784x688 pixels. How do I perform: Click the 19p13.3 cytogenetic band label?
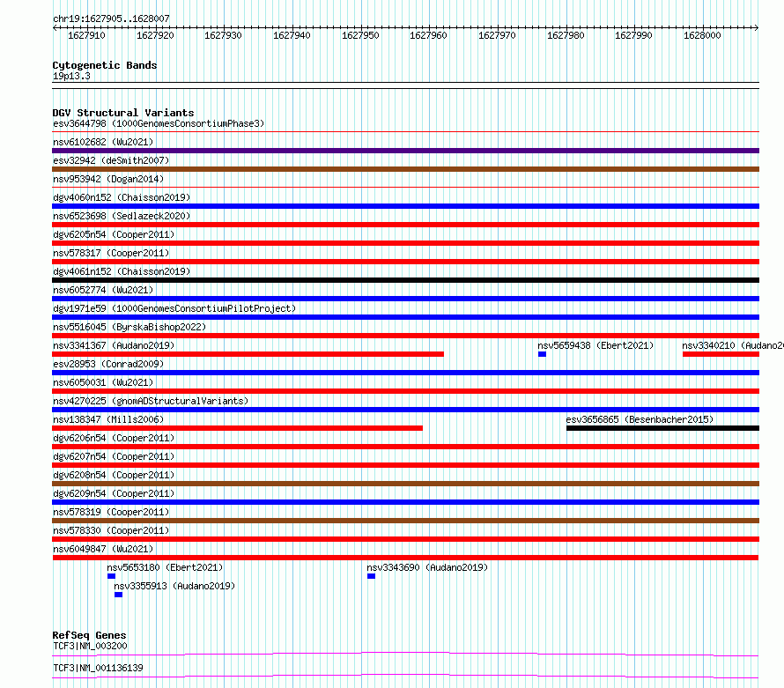[x=71, y=76]
